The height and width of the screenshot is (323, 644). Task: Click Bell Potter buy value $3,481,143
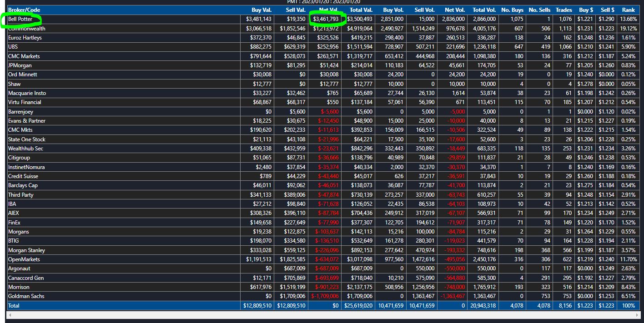click(x=259, y=19)
